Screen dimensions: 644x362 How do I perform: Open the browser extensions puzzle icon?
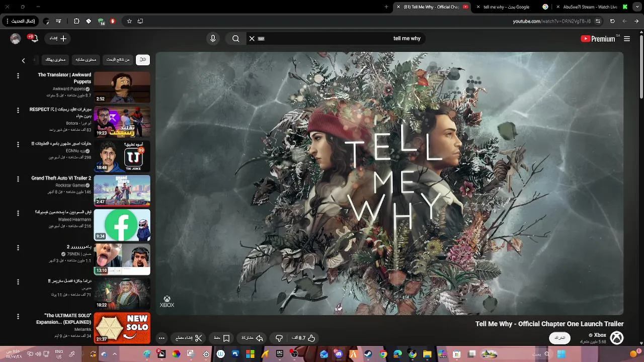76,21
